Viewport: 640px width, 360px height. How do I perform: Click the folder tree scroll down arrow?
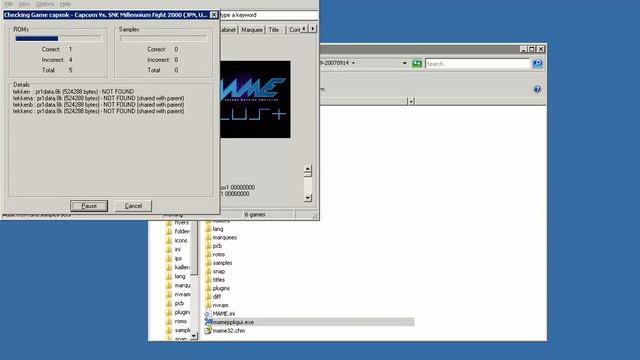tap(194, 336)
